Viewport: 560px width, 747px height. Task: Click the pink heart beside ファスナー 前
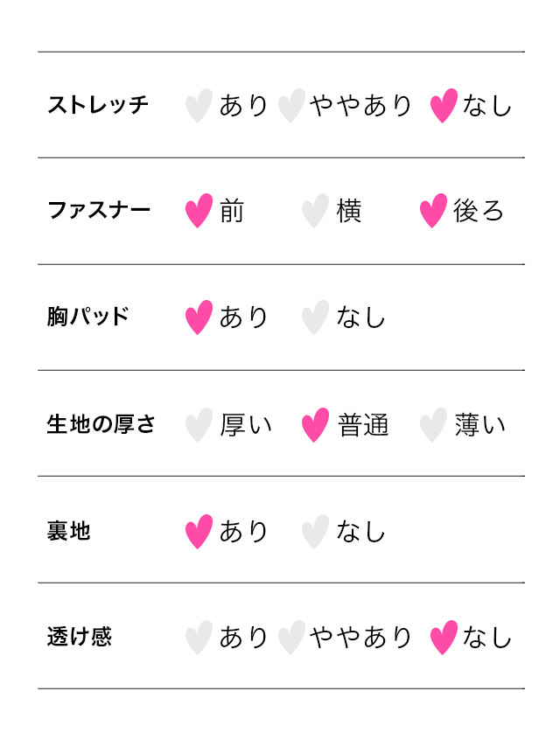pos(199,211)
